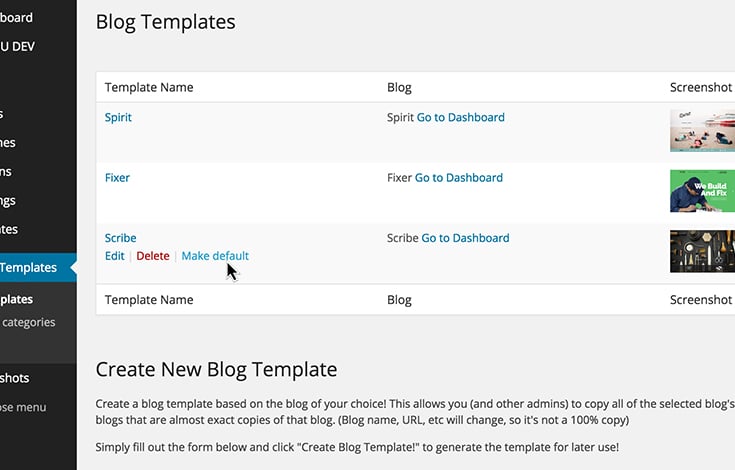Screen dimensions: 735x470
Task: Go to Dashboard for Spirit blog
Action: [460, 117]
